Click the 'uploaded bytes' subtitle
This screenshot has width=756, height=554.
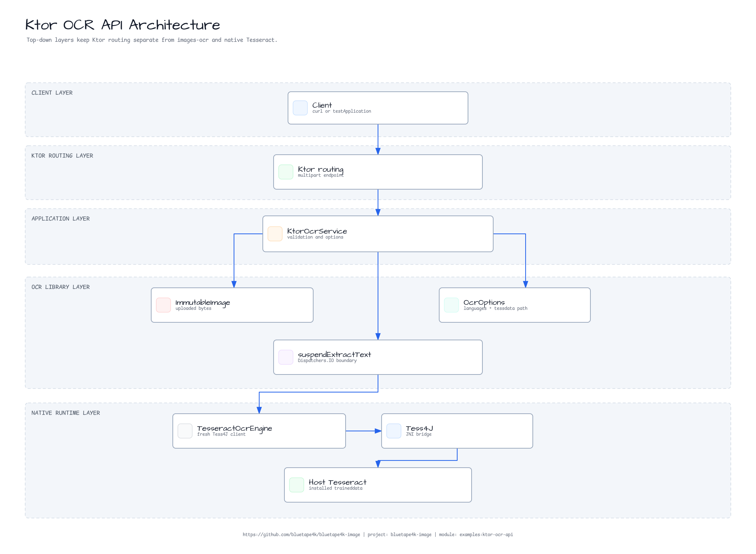pyautogui.click(x=193, y=308)
